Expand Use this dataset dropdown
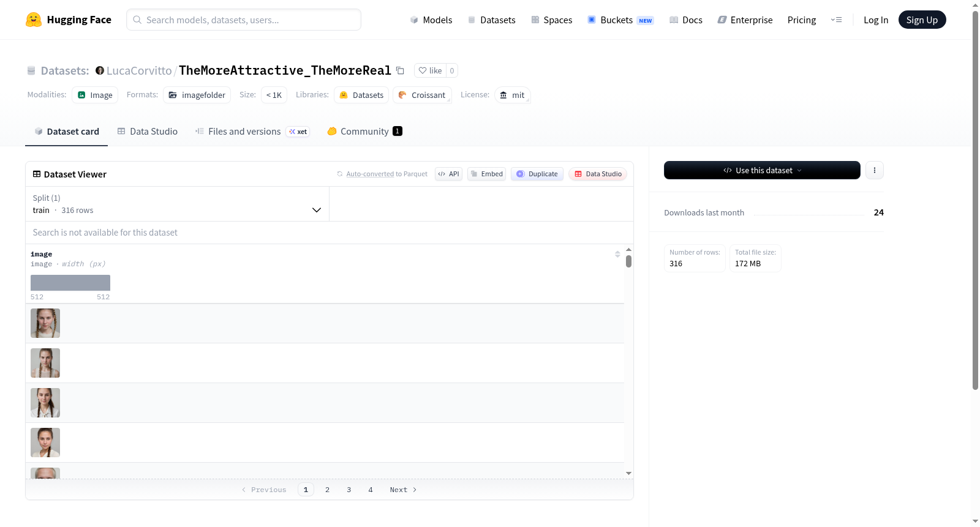This screenshot has height=527, width=980. (x=762, y=170)
